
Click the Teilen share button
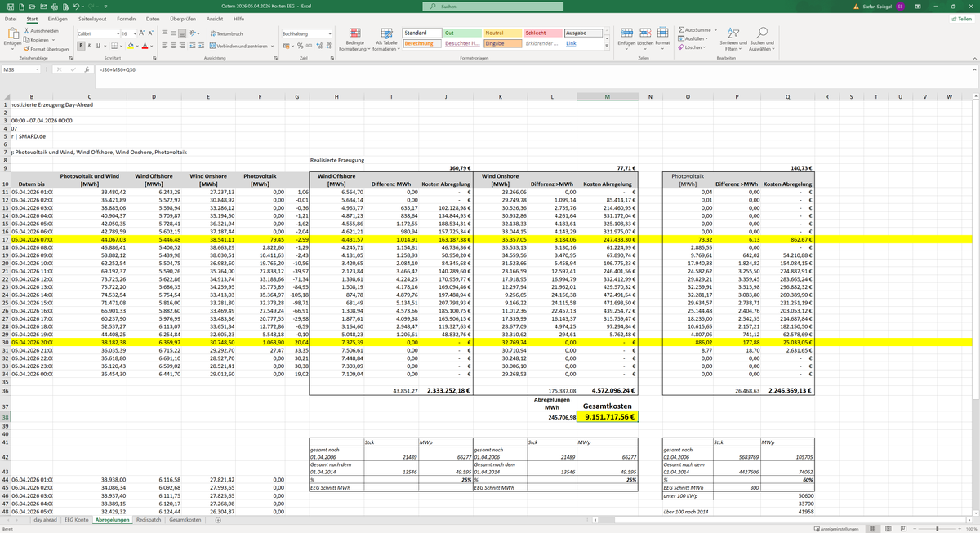tap(961, 18)
